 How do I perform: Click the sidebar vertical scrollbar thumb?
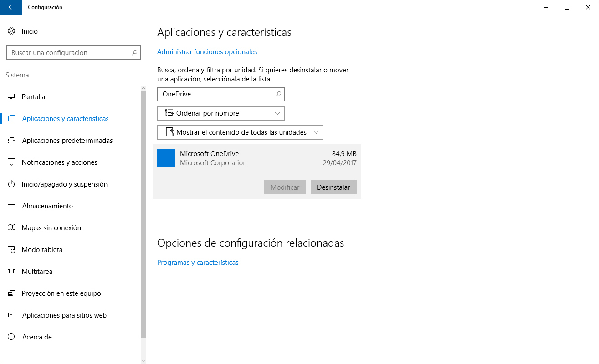click(143, 214)
